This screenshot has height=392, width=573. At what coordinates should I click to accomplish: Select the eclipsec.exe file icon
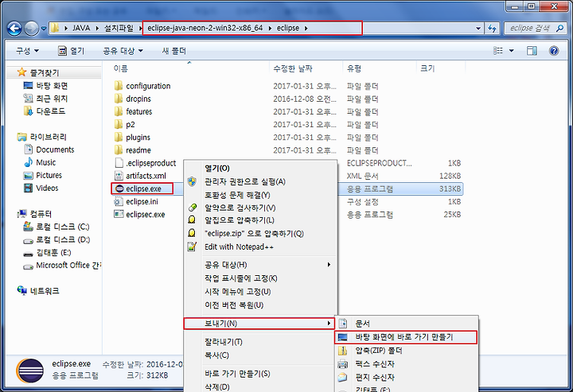119,214
